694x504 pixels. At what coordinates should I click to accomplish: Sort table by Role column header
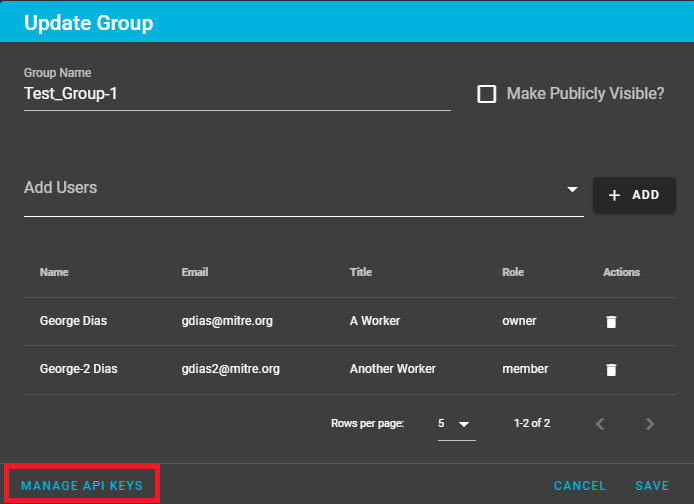click(513, 272)
